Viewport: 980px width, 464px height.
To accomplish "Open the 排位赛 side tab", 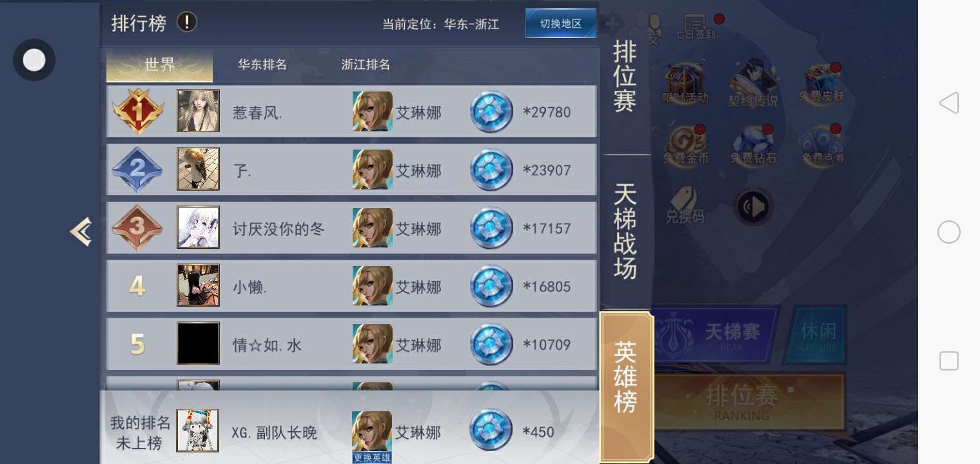I will point(625,76).
